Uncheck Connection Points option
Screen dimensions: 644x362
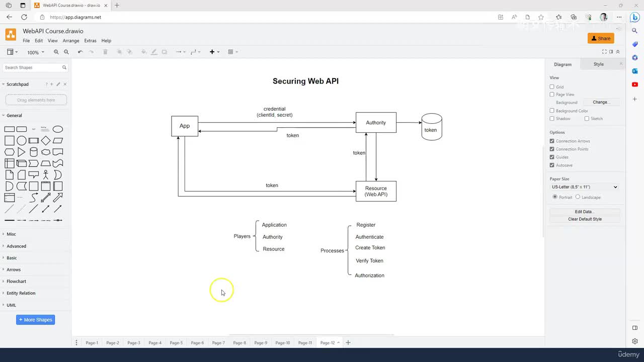point(552,149)
